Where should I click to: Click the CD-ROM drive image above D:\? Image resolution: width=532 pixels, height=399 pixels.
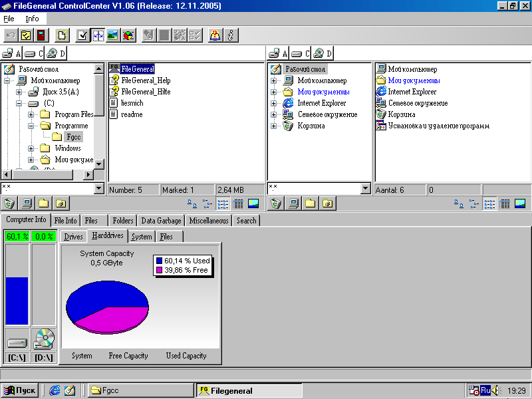(44, 338)
